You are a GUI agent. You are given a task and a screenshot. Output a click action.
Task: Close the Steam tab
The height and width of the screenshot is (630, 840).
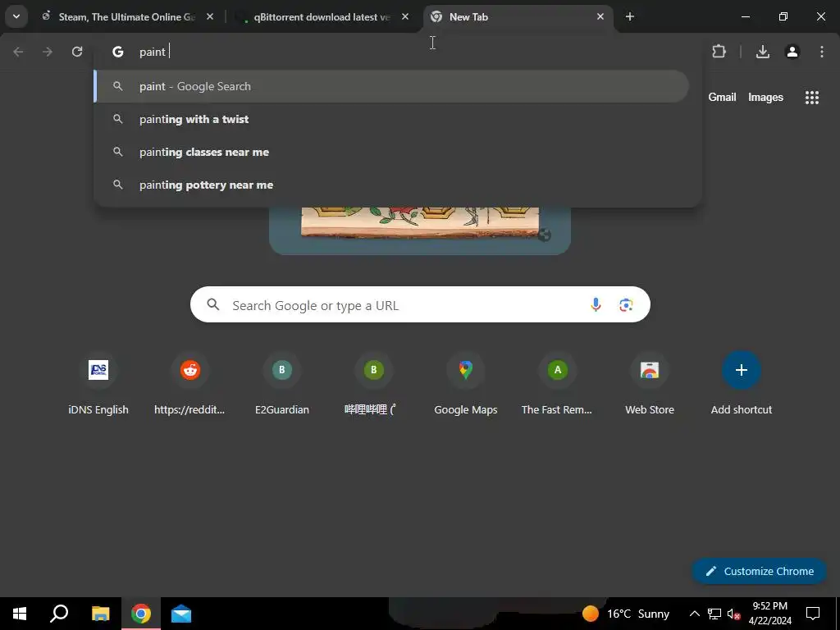210,16
